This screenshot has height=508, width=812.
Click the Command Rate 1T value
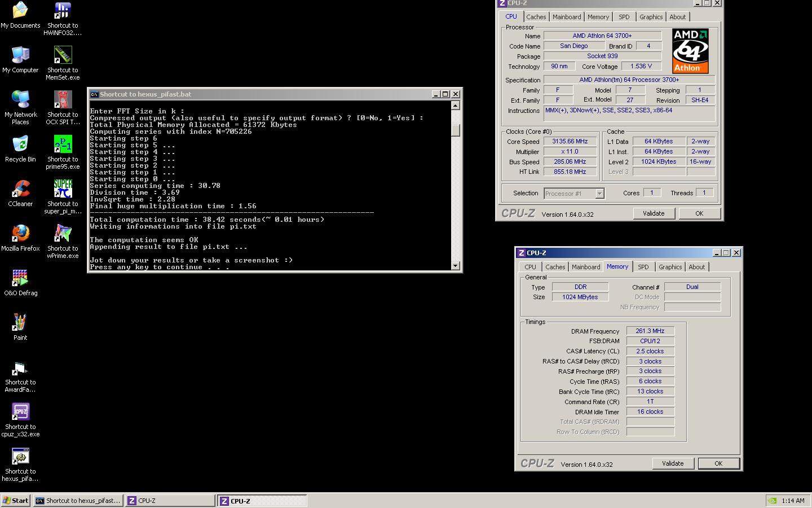(650, 402)
